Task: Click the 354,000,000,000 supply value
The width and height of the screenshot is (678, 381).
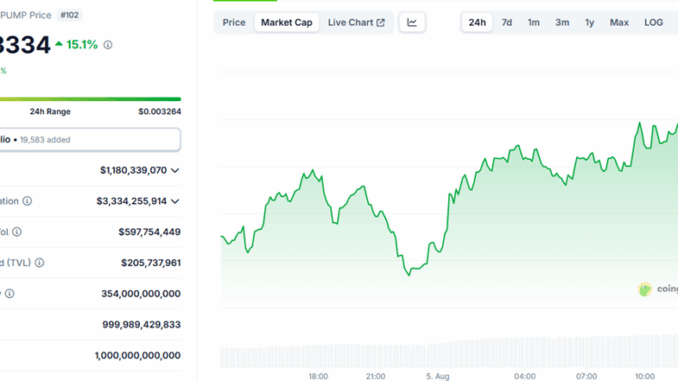Action: pyautogui.click(x=141, y=294)
